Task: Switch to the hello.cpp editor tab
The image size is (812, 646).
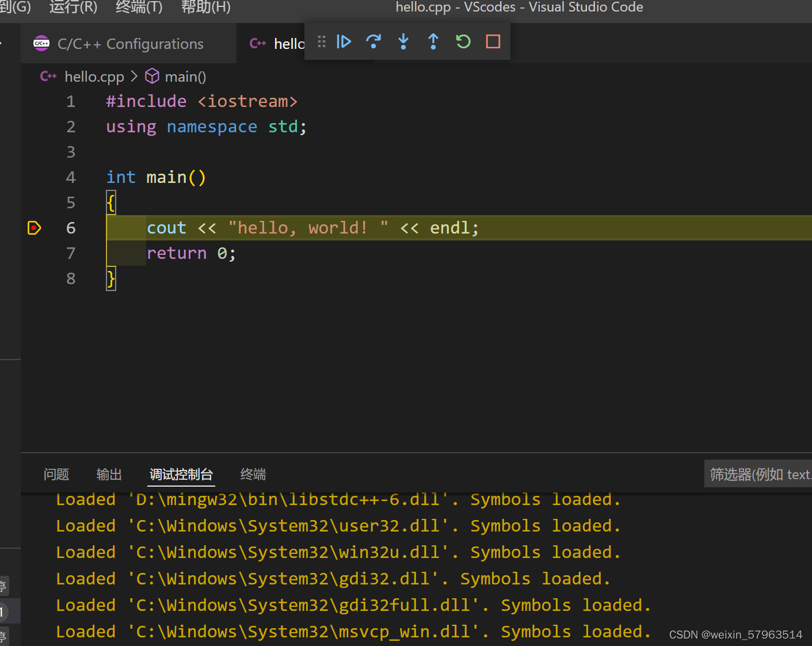Action: click(x=276, y=44)
